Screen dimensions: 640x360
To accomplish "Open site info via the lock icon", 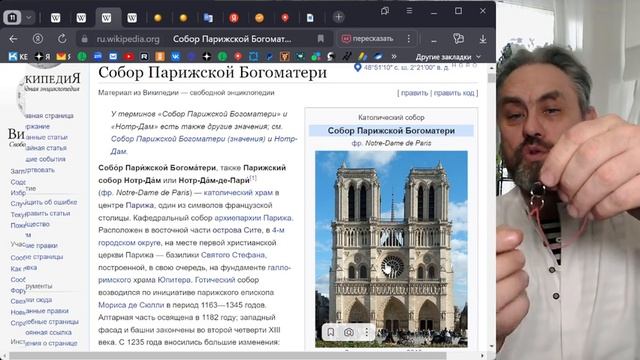I will [84, 39].
